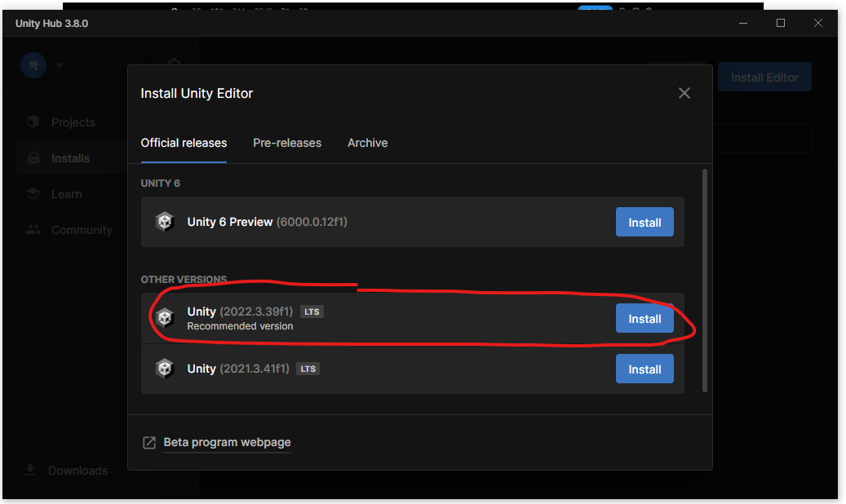Click the Install Editor button behind dialog
Screen dimensions: 846x504
pos(764,77)
